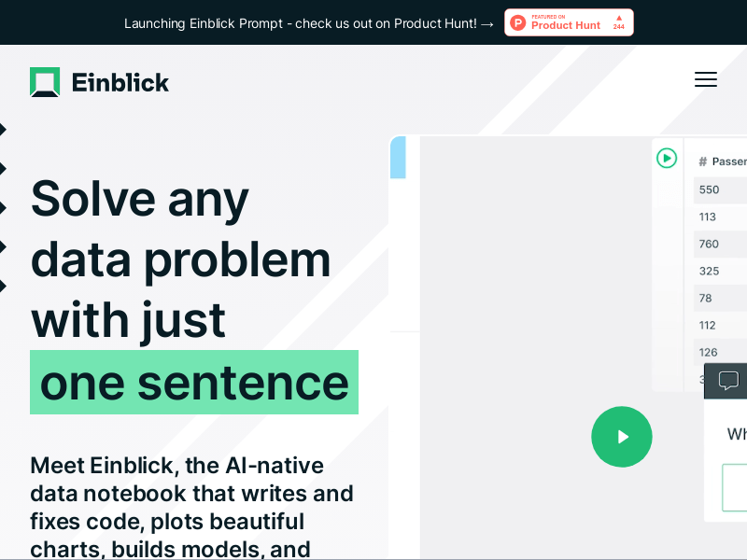Image resolution: width=747 pixels, height=560 pixels.
Task: Select the table row showing 760
Action: click(x=720, y=244)
